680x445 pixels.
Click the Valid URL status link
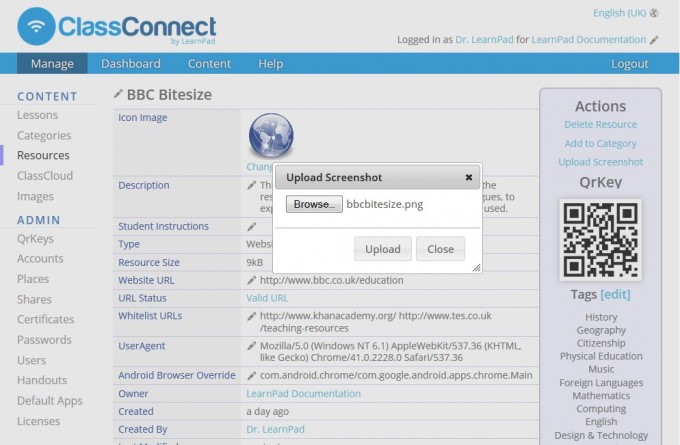click(x=267, y=298)
